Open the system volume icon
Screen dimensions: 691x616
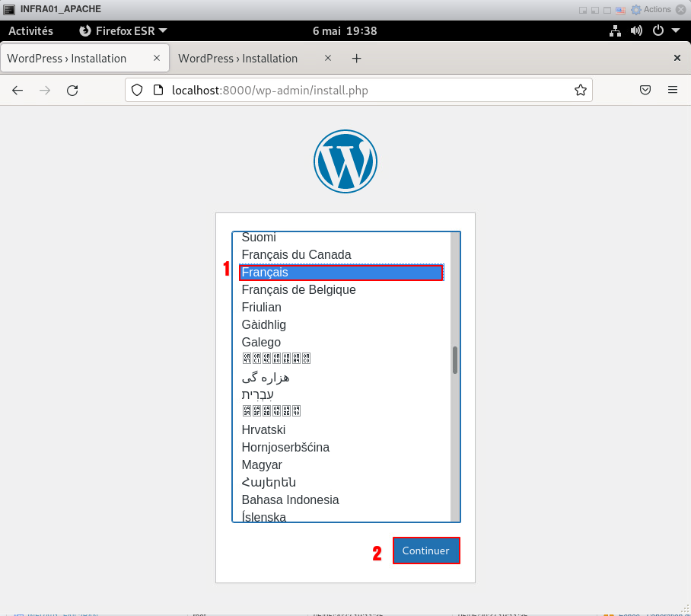[x=636, y=31]
